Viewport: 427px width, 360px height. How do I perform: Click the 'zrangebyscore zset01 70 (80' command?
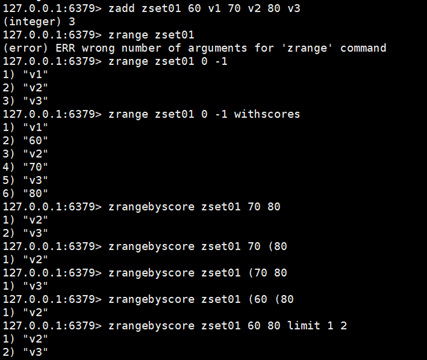pos(198,246)
